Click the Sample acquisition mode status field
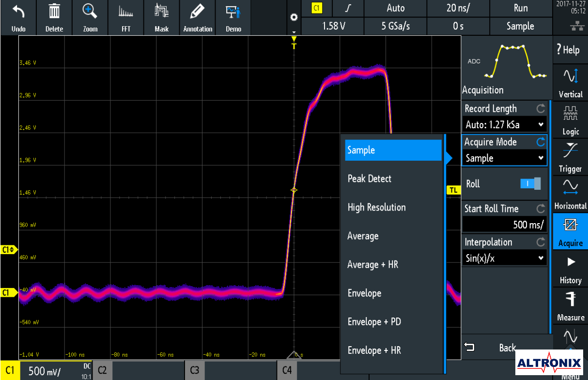 pyautogui.click(x=521, y=26)
